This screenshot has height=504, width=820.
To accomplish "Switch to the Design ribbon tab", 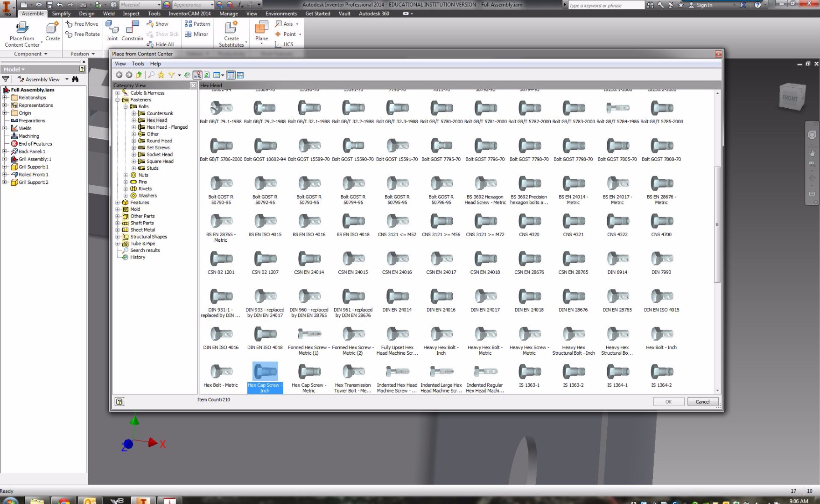I will pos(87,14).
